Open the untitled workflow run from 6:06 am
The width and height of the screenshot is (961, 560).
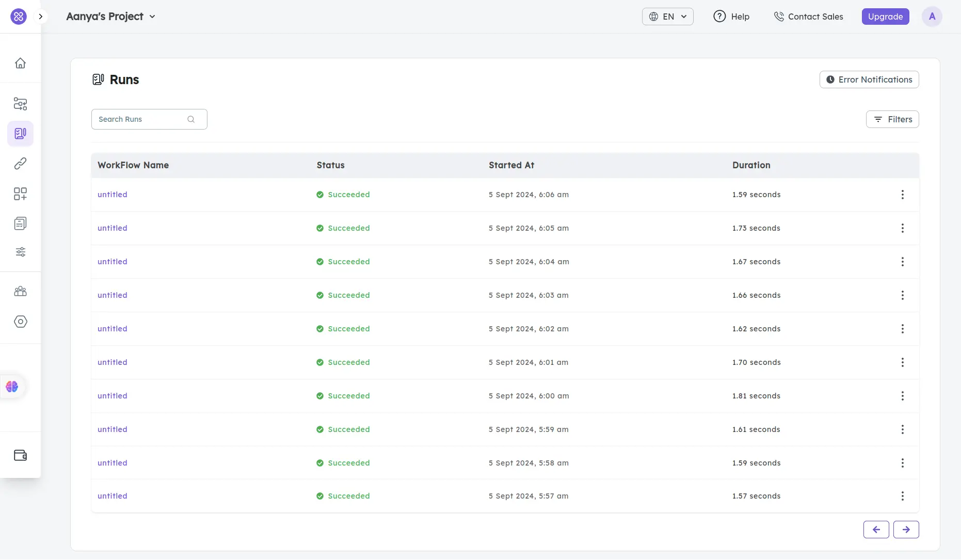pyautogui.click(x=112, y=195)
